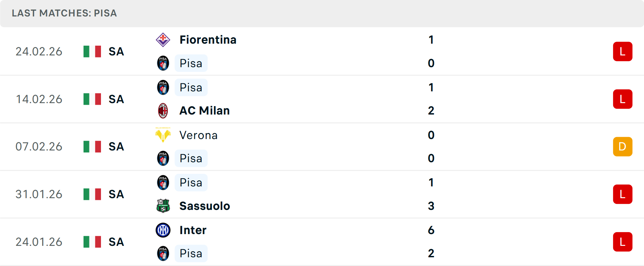
Task: Click the highlighted Pisa name against Sassuolo
Action: coord(191,183)
